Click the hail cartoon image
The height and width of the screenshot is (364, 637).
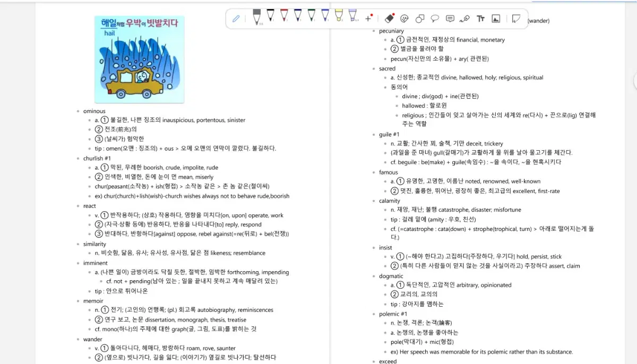coord(140,59)
